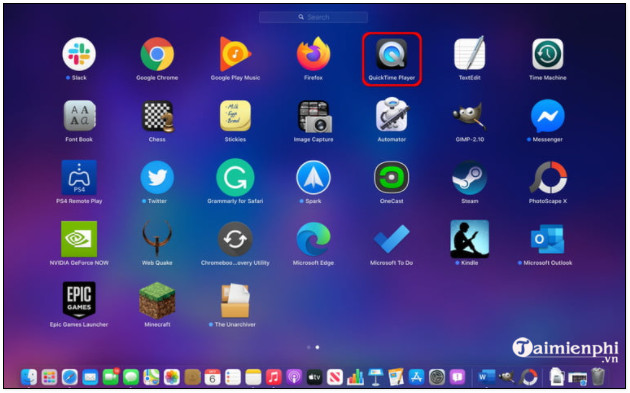Image resolution: width=630 pixels, height=393 pixels.
Task: Open Pages in the Dock
Action: [x=396, y=377]
